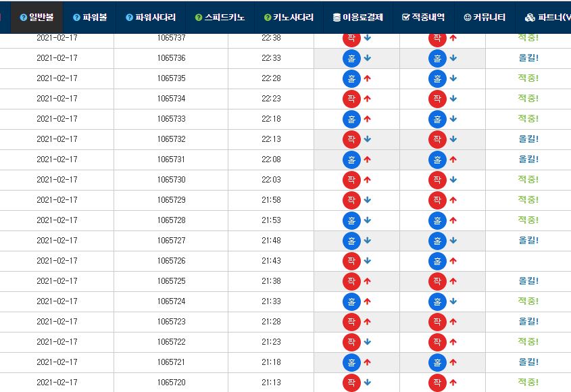This screenshot has height=392, width=571.
Task: Click the first blue 홀 circle in round 1065736
Action: pos(351,58)
